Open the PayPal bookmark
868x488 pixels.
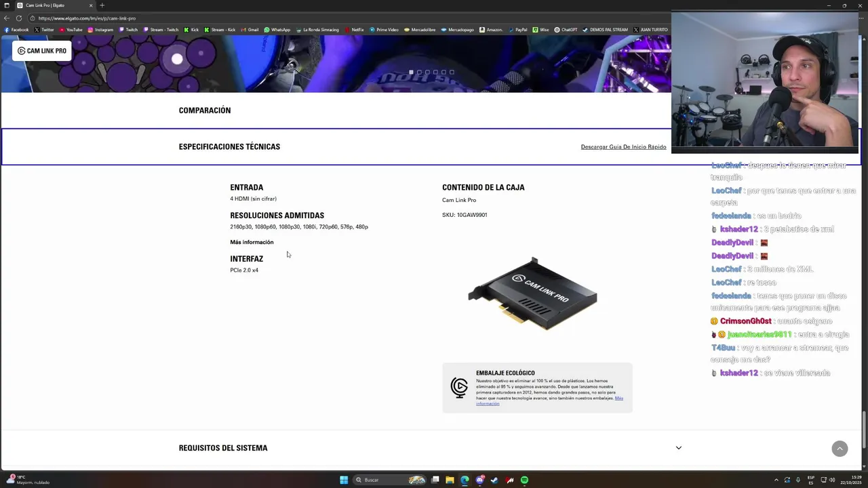pyautogui.click(x=517, y=30)
